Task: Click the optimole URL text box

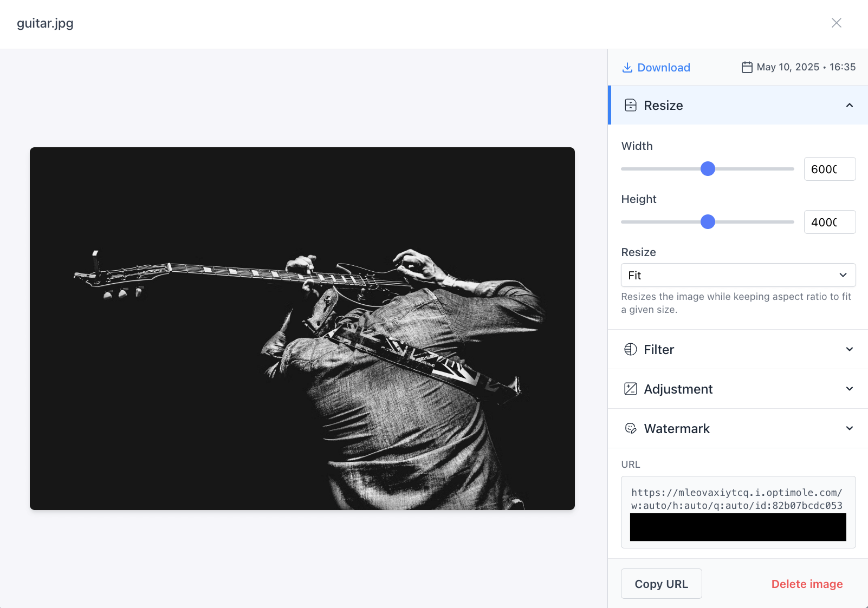Action: (x=739, y=512)
